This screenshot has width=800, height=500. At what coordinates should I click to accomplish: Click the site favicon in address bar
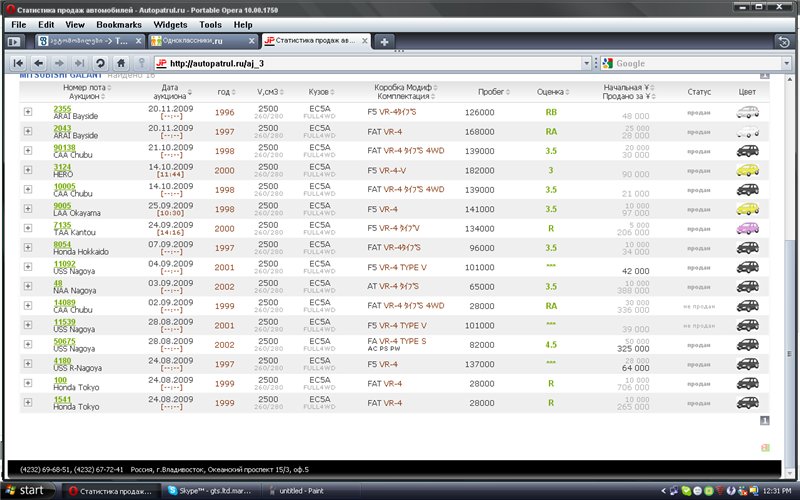161,63
